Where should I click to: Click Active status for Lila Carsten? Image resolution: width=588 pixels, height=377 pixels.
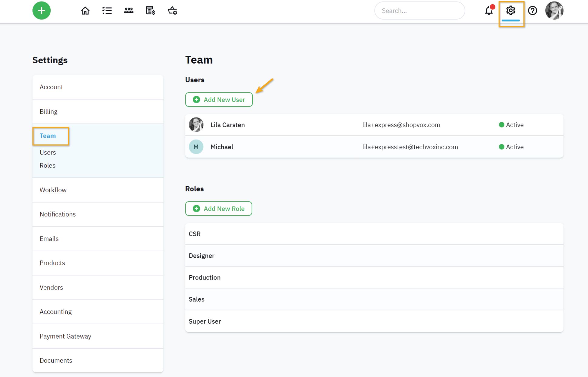coord(511,125)
